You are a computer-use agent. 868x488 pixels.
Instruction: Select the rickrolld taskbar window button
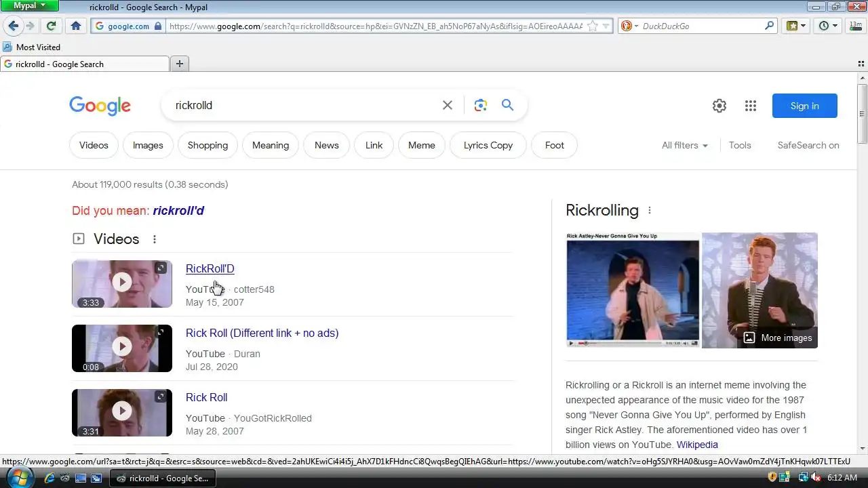tap(163, 478)
